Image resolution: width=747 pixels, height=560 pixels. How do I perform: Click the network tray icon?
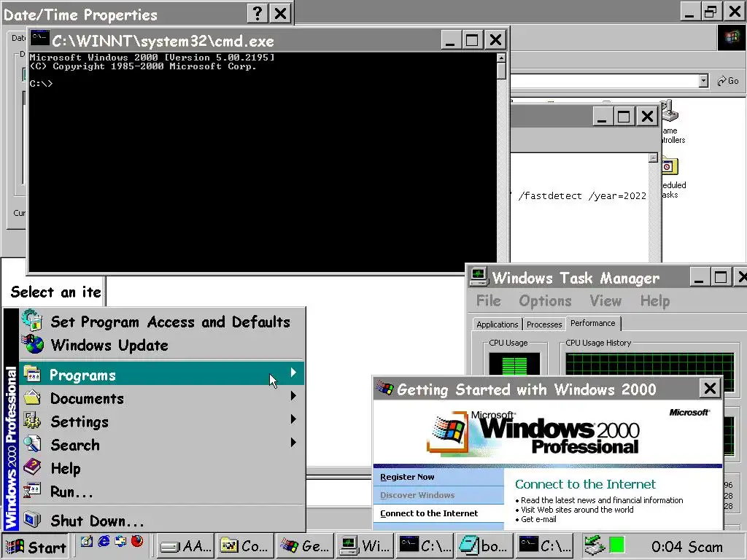pos(595,545)
